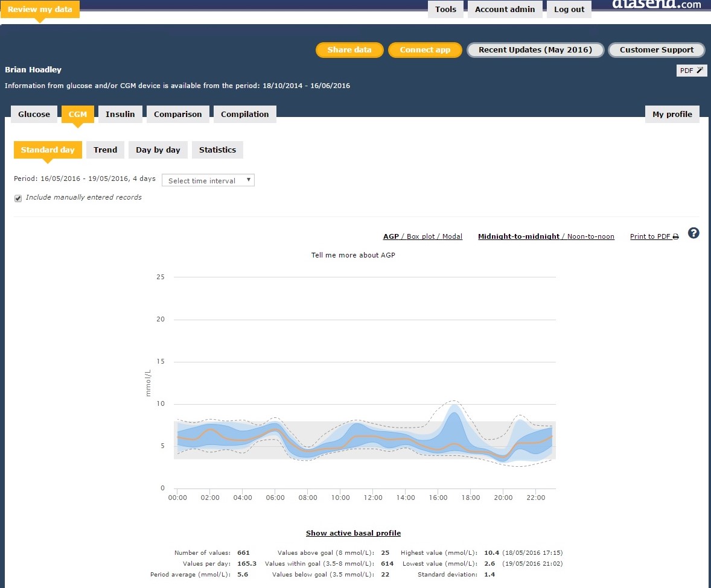711x588 pixels.
Task: Open Tell me more about AGP
Action: click(x=353, y=255)
